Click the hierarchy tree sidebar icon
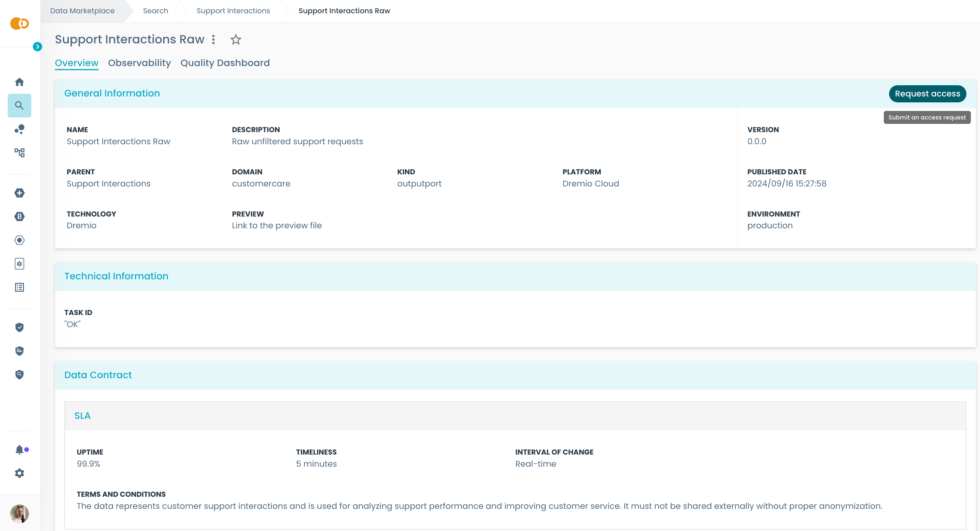The width and height of the screenshot is (980, 531). [x=19, y=153]
